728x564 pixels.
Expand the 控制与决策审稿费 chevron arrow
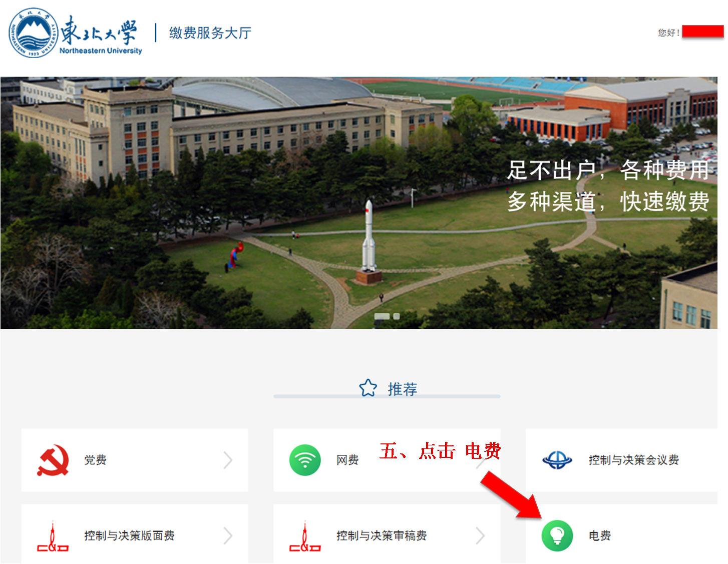pyautogui.click(x=480, y=535)
